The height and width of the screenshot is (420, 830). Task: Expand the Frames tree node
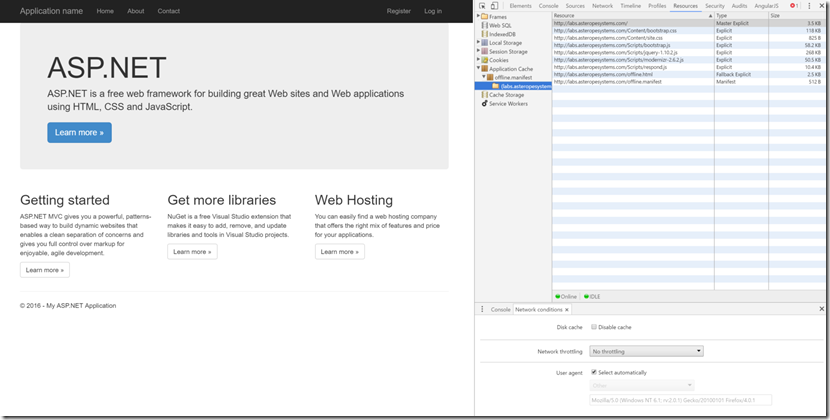pyautogui.click(x=479, y=16)
